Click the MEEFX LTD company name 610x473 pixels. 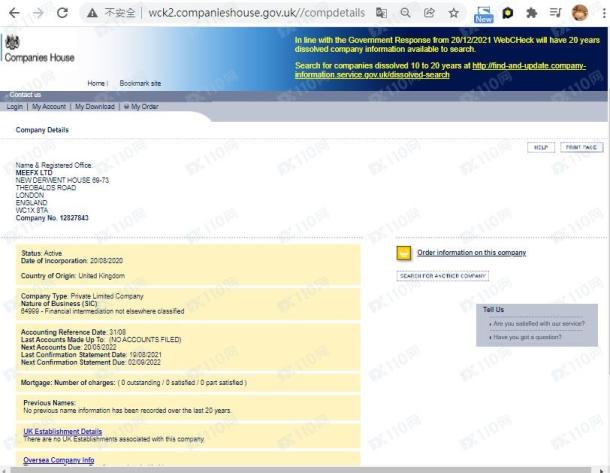coord(34,173)
